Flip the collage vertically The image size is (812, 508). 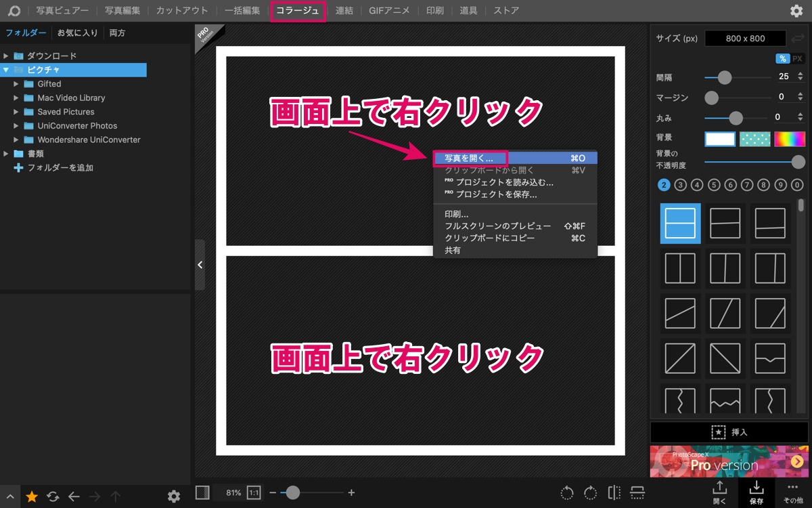tap(637, 493)
